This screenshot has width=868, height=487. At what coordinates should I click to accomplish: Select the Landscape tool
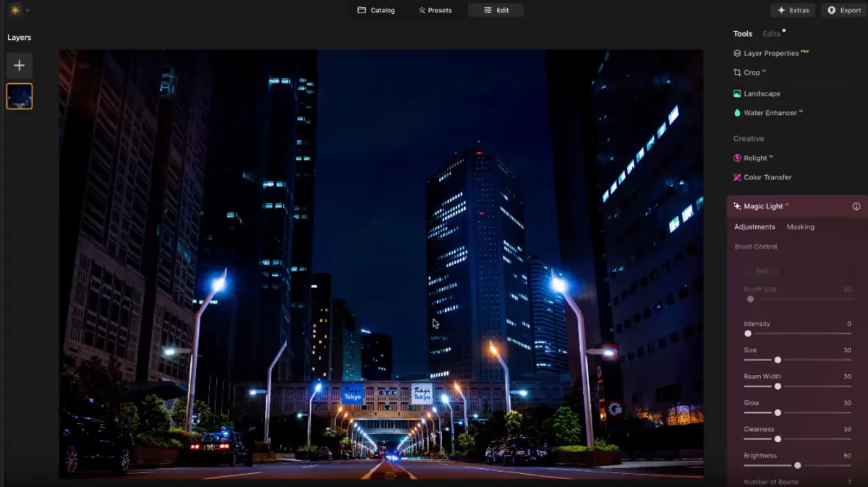[x=762, y=93]
